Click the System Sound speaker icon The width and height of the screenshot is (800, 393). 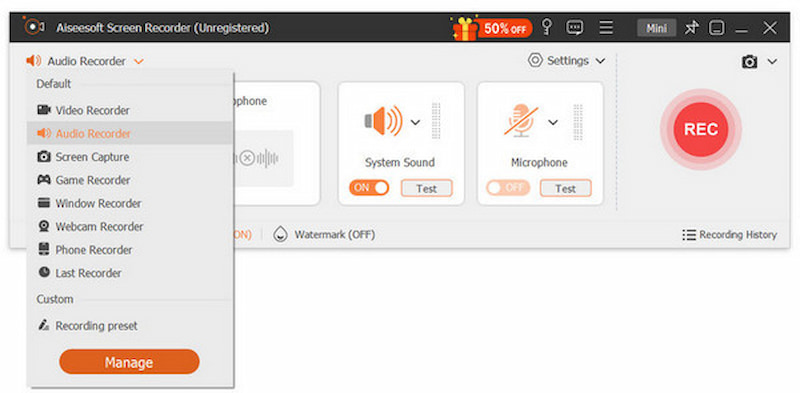[x=384, y=121]
